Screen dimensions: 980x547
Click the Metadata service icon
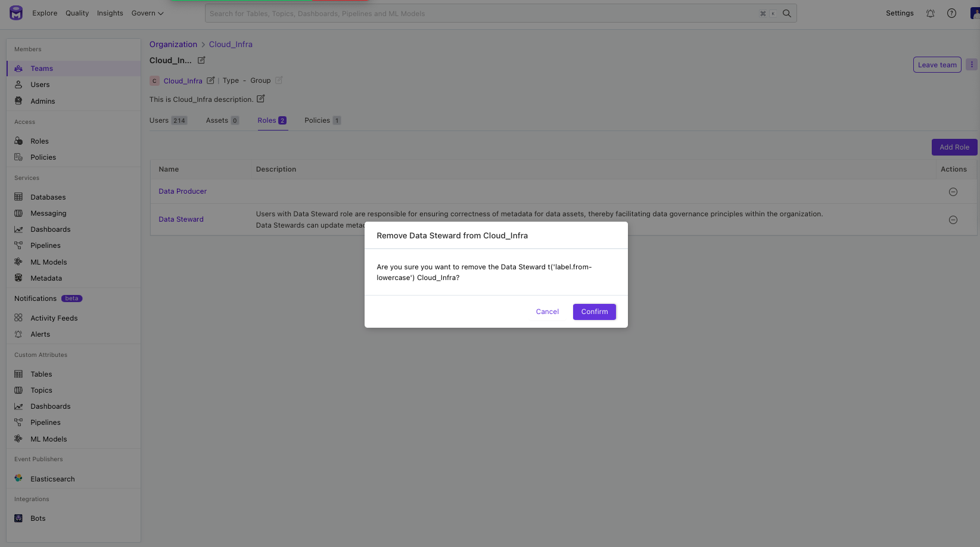18,278
